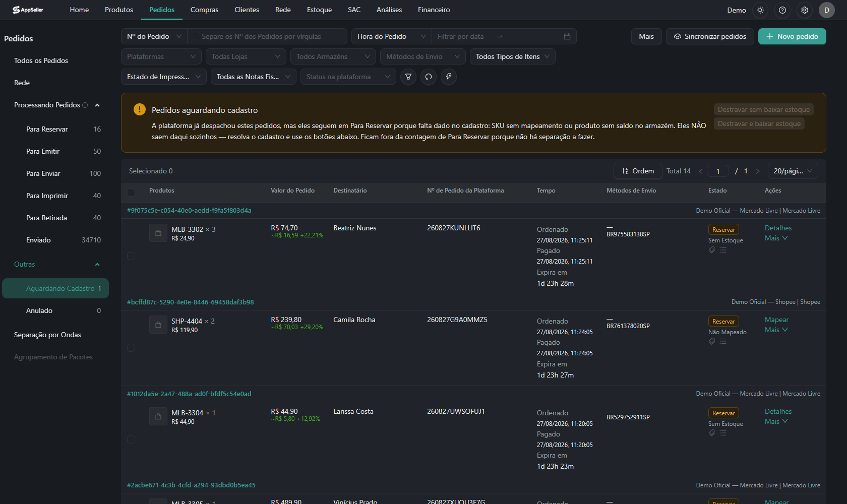Toggle the light/dark theme sun icon
This screenshot has height=504, width=847.
(760, 10)
